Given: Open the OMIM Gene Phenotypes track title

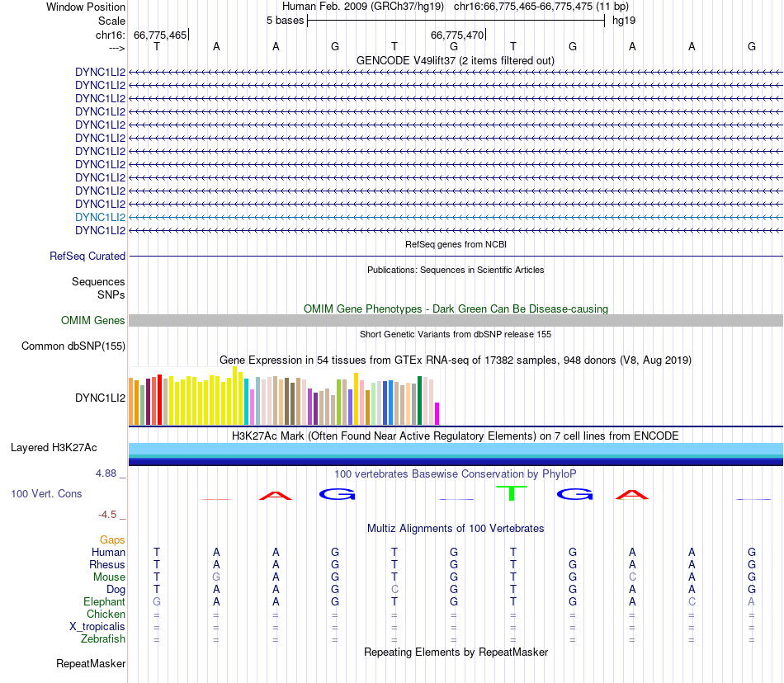Looking at the screenshot, I should click(456, 309).
